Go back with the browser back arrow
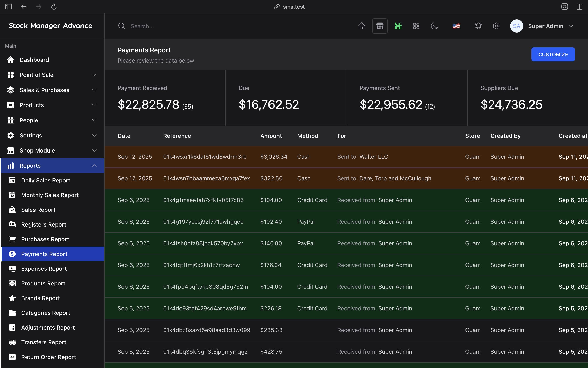 [x=23, y=7]
